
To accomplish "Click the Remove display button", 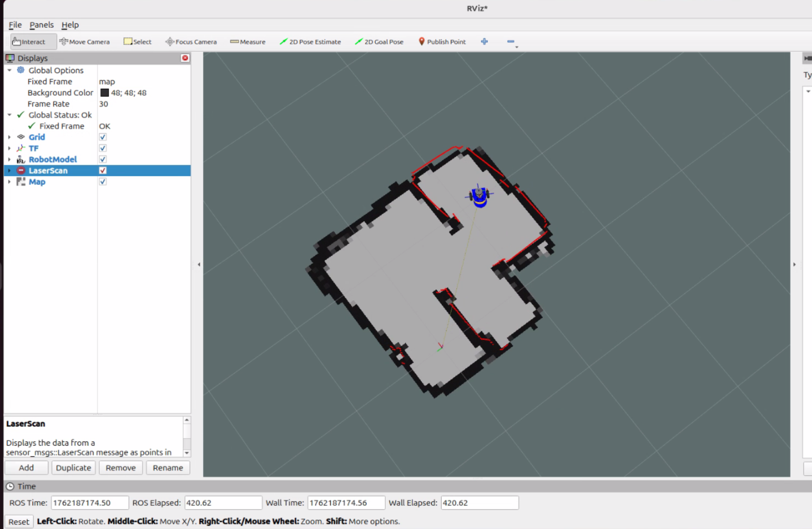I will (x=120, y=467).
